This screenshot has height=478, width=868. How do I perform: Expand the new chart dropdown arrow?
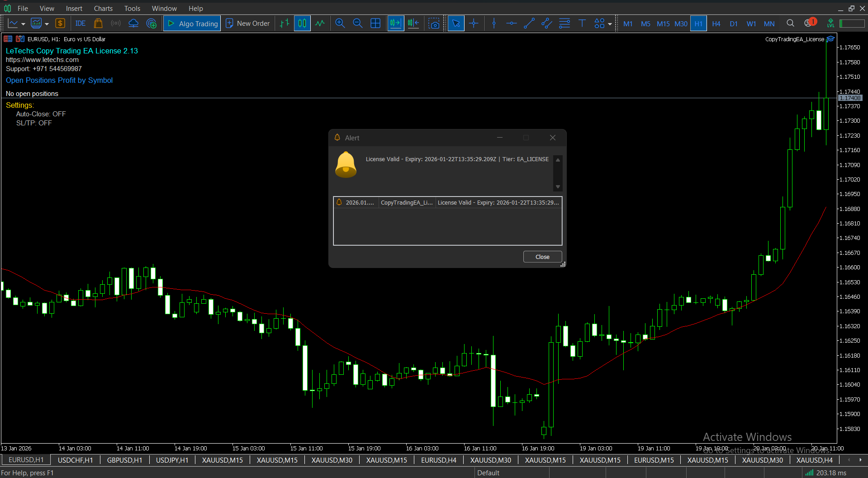[x=23, y=24]
